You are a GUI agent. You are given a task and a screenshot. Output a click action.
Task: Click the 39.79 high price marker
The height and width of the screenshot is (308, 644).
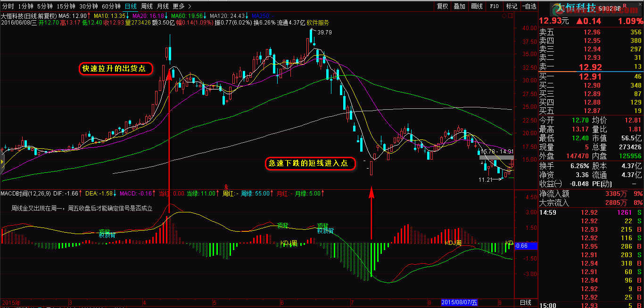pyautogui.click(x=324, y=32)
